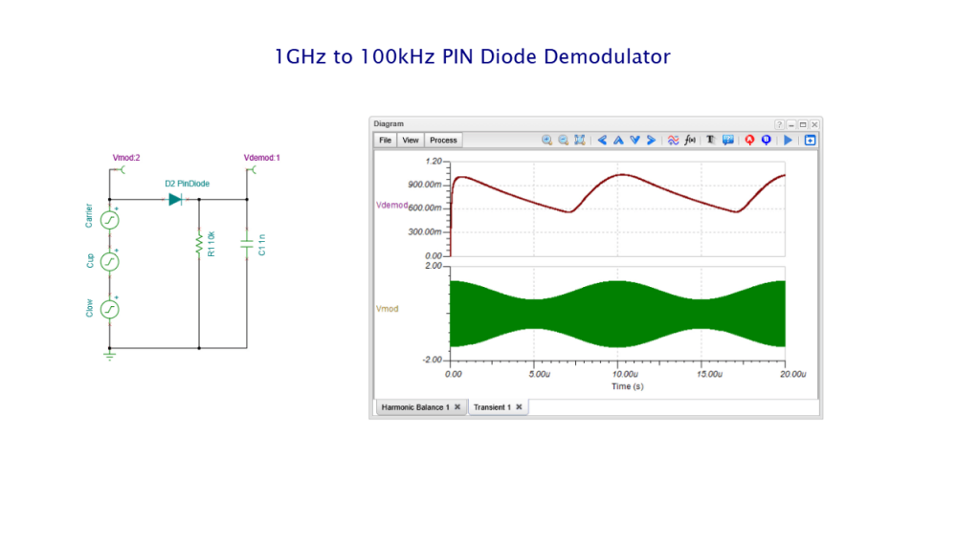This screenshot has width=980, height=547.
Task: Close the Harmonic Balance 1 tab
Action: point(457,407)
